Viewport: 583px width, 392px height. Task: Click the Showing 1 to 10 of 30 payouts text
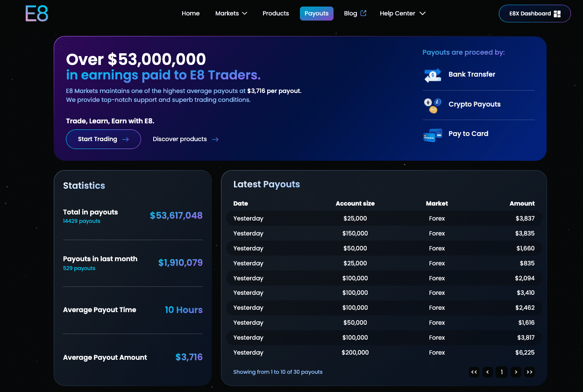(278, 372)
